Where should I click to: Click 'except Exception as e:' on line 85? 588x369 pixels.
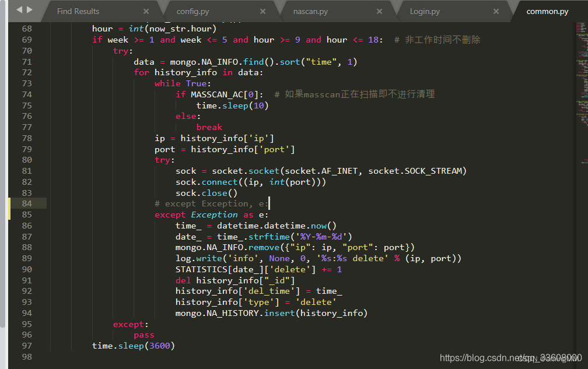(x=212, y=215)
